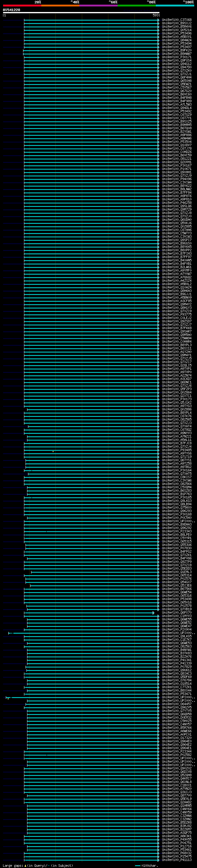Select the hit label UniRef100_B8YPL4

[177, 413]
